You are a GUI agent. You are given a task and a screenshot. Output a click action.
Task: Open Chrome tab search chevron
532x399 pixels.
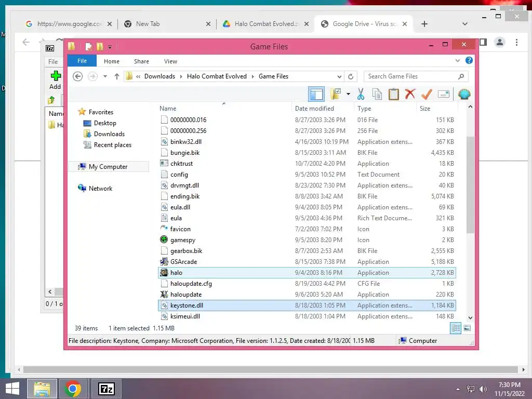click(x=465, y=24)
